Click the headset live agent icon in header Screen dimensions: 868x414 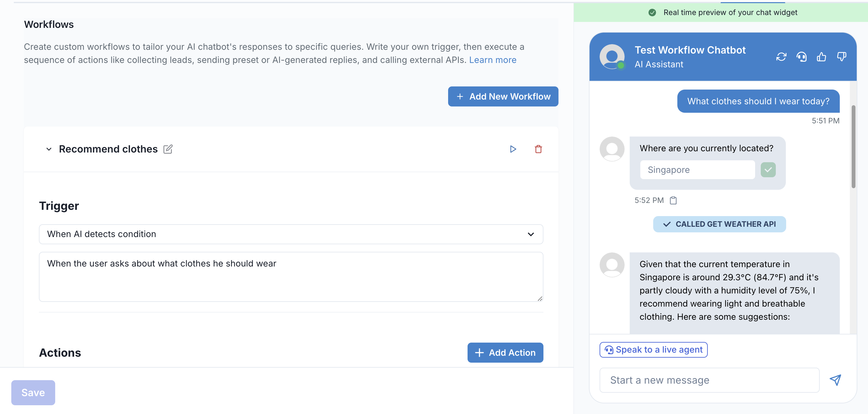click(801, 57)
